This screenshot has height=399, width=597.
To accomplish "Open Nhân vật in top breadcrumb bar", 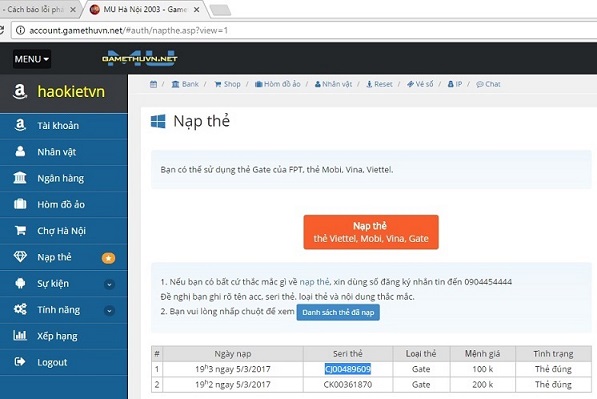I will point(334,84).
